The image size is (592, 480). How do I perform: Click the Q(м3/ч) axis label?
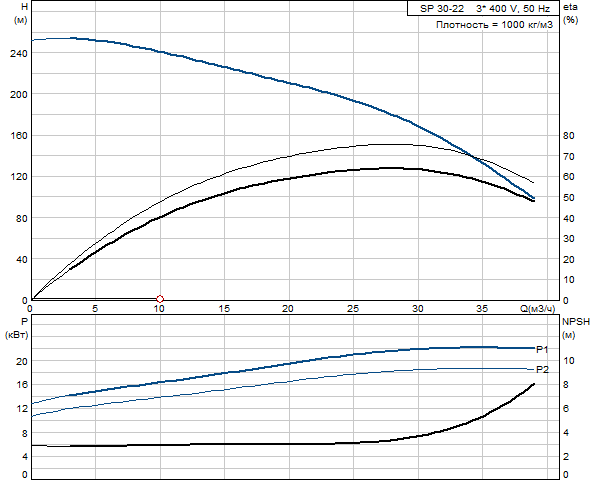pos(538,309)
